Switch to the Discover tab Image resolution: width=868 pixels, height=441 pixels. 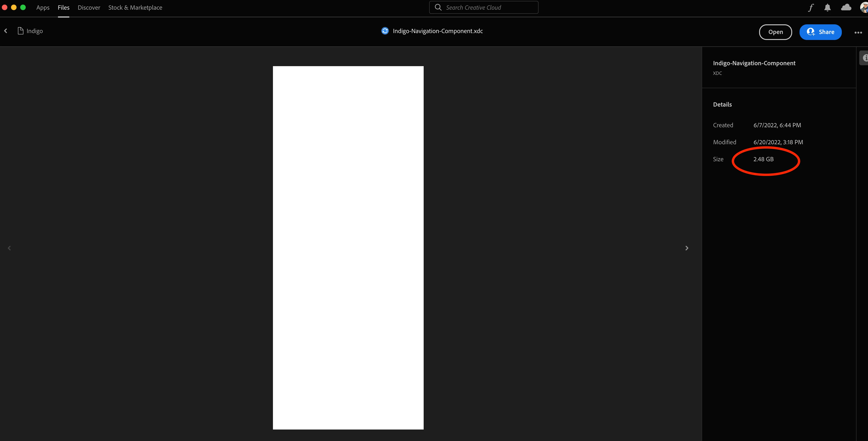pos(89,7)
